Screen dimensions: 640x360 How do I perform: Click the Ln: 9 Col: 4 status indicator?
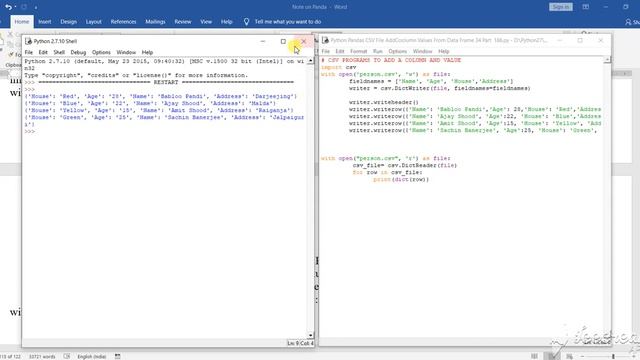click(x=300, y=343)
